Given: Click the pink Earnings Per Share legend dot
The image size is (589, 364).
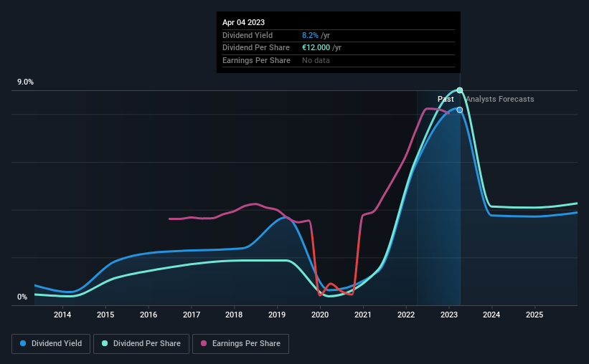Looking at the screenshot, I should point(204,343).
